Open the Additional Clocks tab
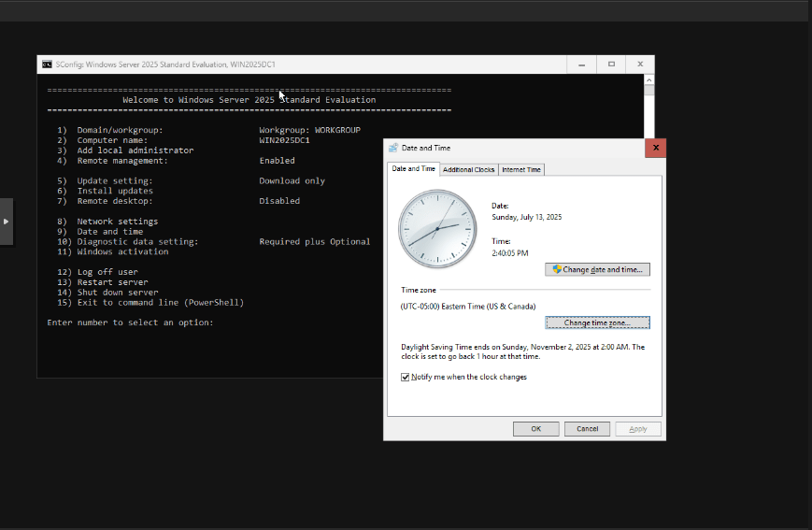 point(468,170)
